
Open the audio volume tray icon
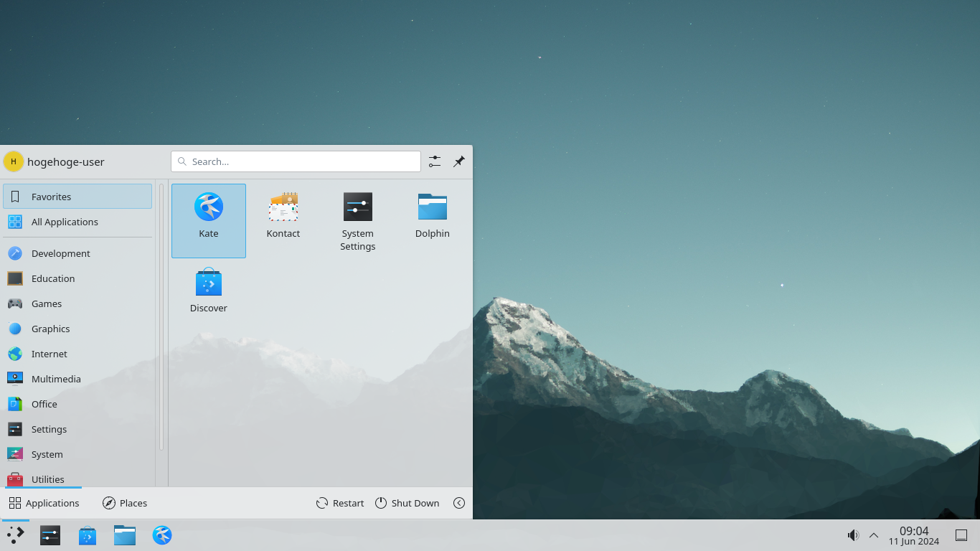tap(853, 535)
